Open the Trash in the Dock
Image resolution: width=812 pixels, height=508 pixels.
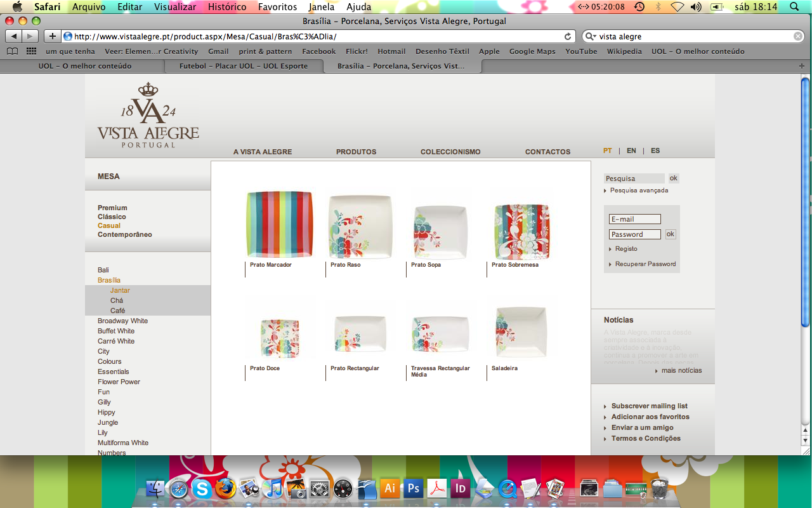coord(660,488)
